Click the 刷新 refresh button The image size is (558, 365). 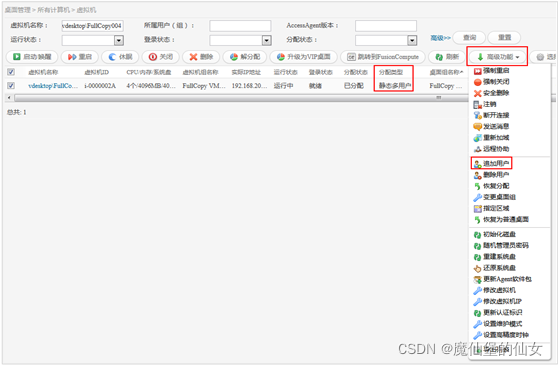(447, 57)
